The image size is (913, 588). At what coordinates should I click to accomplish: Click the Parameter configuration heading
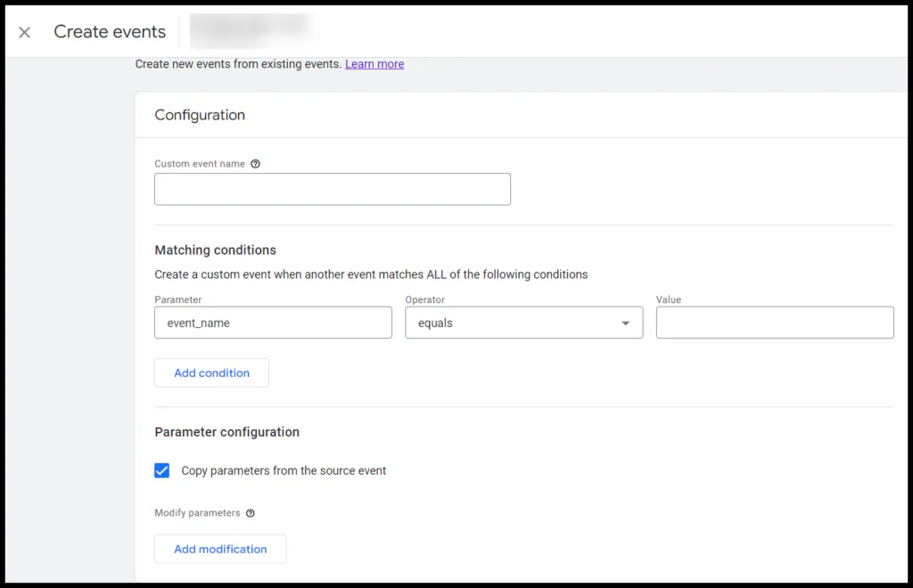pyautogui.click(x=227, y=432)
